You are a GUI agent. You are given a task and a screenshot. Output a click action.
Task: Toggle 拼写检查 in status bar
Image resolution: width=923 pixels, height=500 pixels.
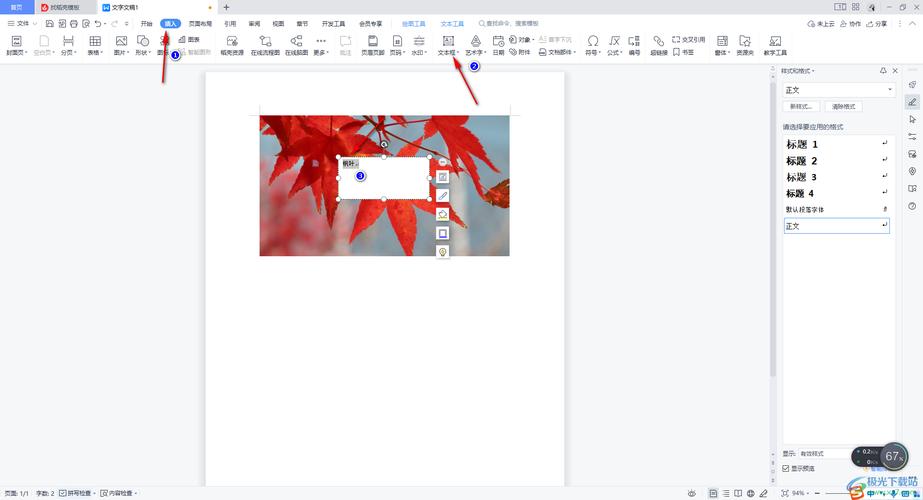(75, 493)
